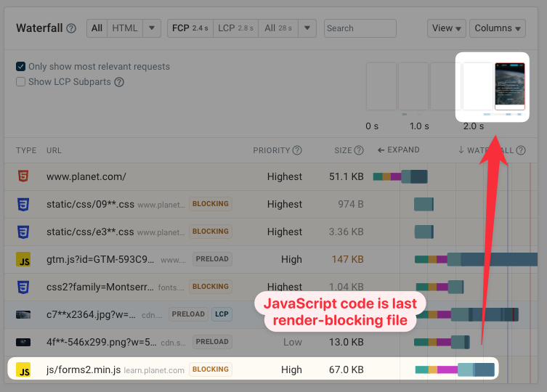547x392 pixels.
Task: Click the help icon next to Waterfall title
Action: [x=71, y=29]
